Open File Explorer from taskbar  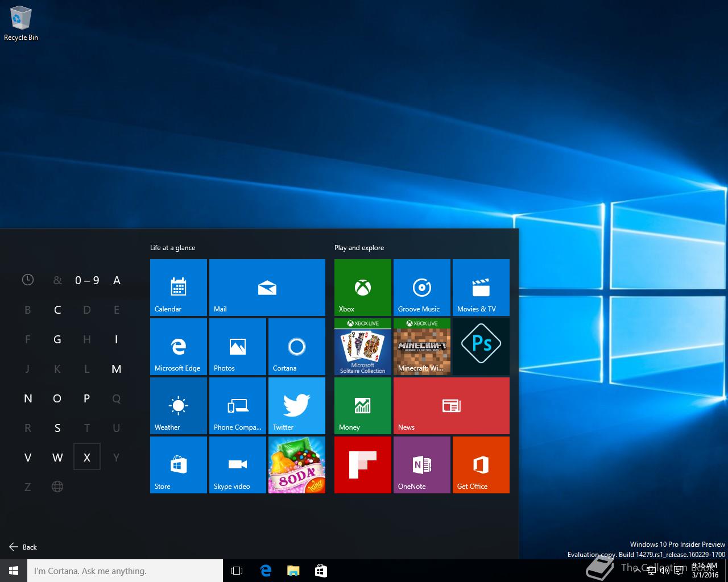293,571
